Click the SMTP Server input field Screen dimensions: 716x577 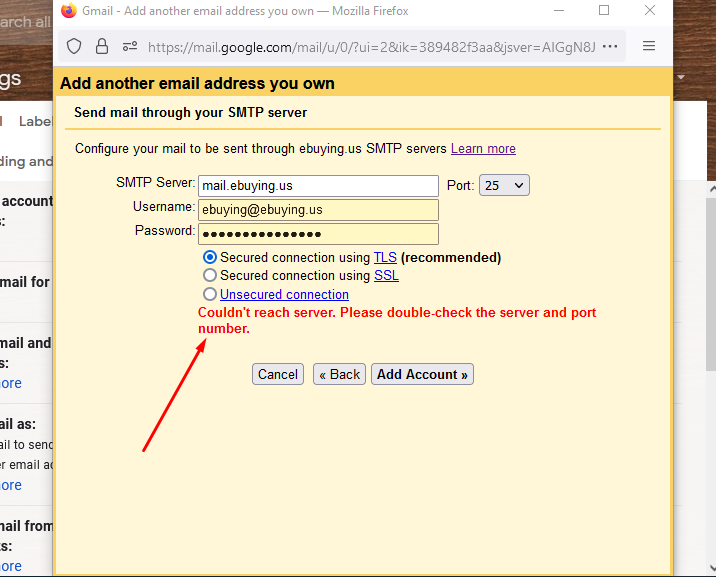(x=318, y=186)
